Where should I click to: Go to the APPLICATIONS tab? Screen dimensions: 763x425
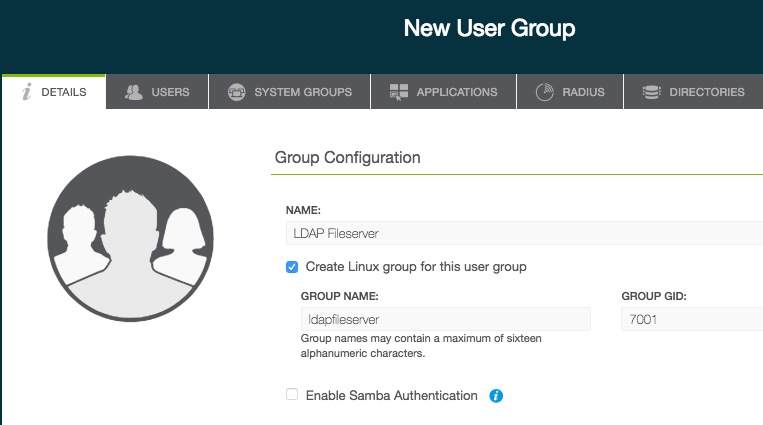pos(443,92)
